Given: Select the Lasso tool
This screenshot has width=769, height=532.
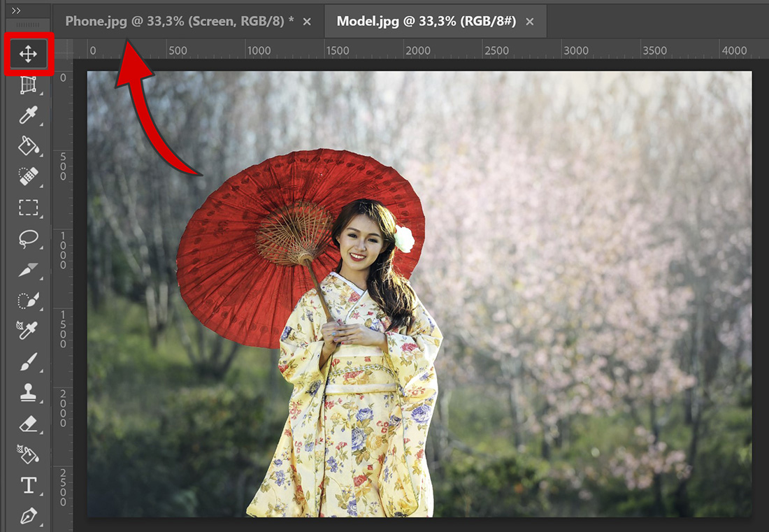Looking at the screenshot, I should tap(28, 238).
